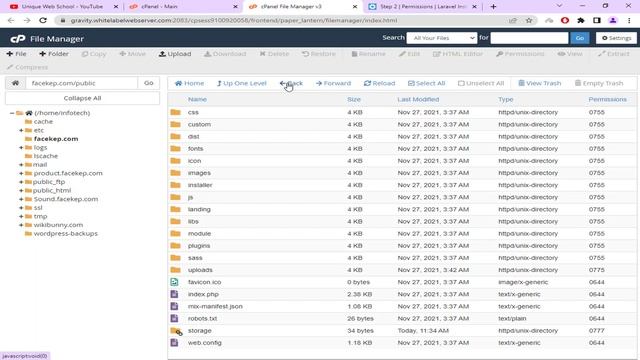The height and width of the screenshot is (360, 640).
Task: Switch to the Unique Web School YouTube tab
Action: click(62, 7)
